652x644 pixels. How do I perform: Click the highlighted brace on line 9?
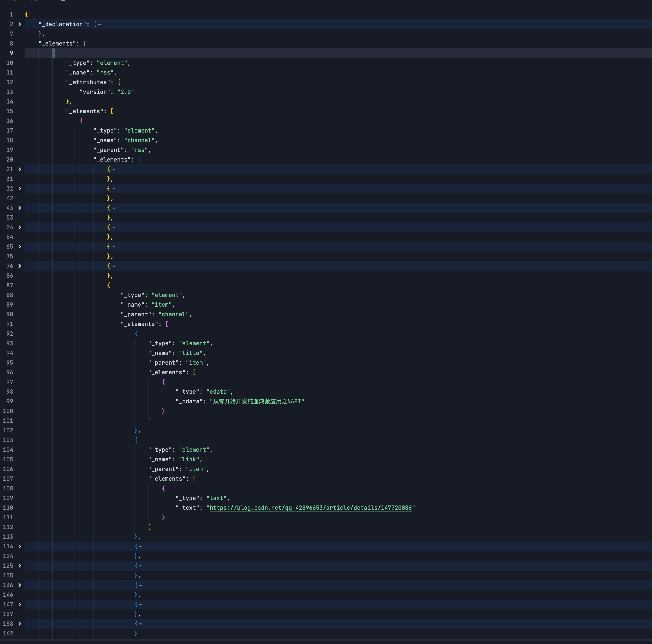click(x=54, y=53)
